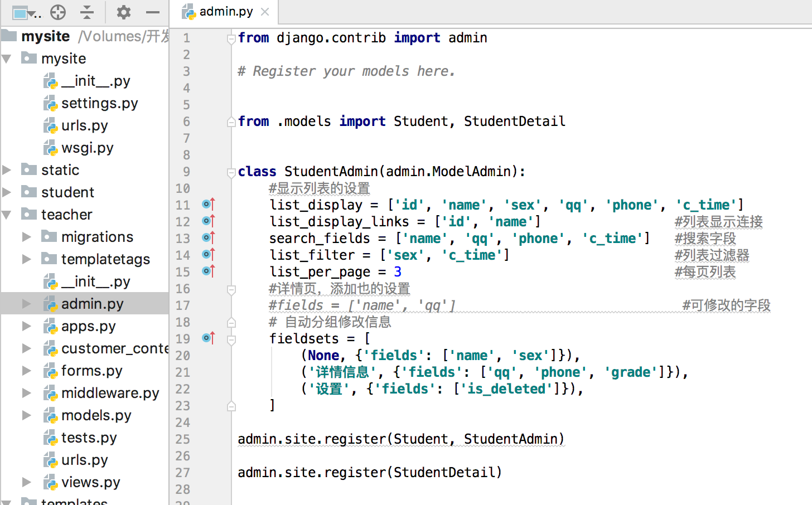This screenshot has width=812, height=505.
Task: Expand the forms.py structure arrow
Action: (x=26, y=370)
